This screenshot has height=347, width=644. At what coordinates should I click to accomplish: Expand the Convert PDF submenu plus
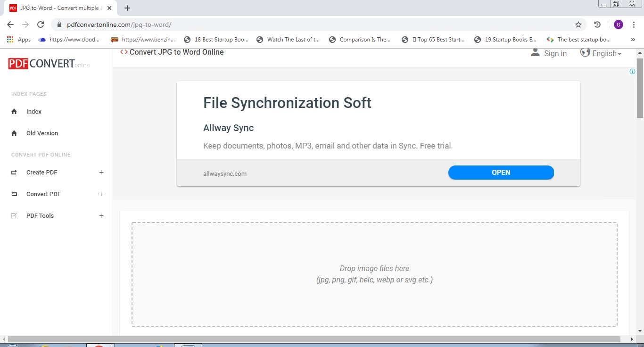[x=101, y=194]
